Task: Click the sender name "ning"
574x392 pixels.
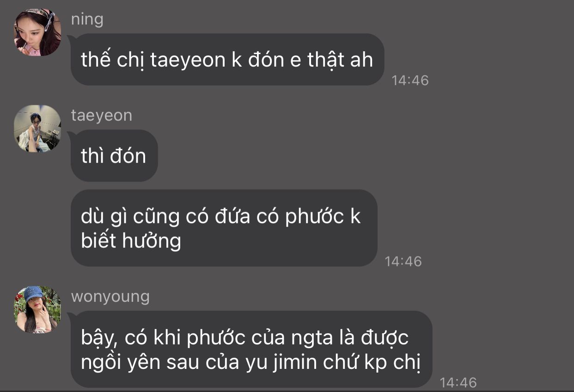Action: 87,19
